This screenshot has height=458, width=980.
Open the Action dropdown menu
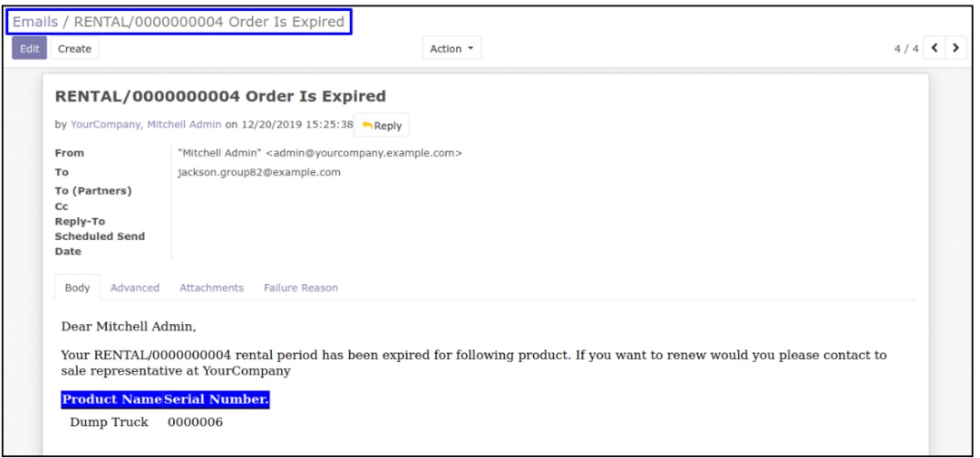click(x=452, y=49)
